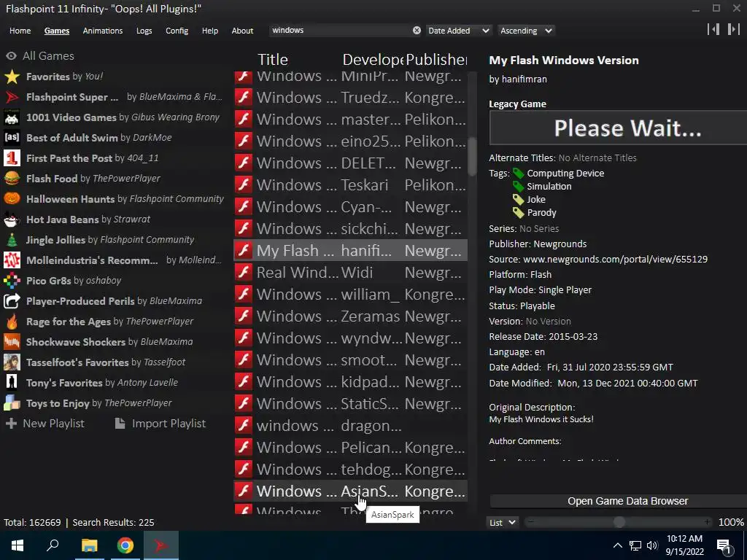This screenshot has height=560, width=747.
Task: Open taskbar search magnifier
Action: click(53, 545)
